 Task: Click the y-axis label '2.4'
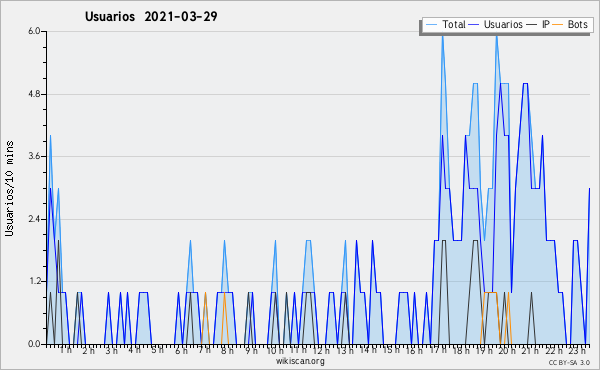[34, 219]
